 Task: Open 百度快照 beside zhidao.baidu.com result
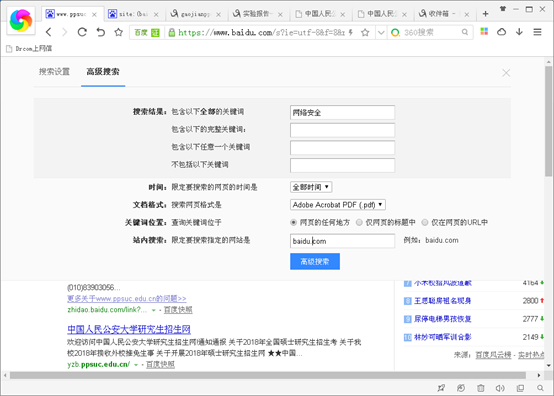(x=178, y=310)
